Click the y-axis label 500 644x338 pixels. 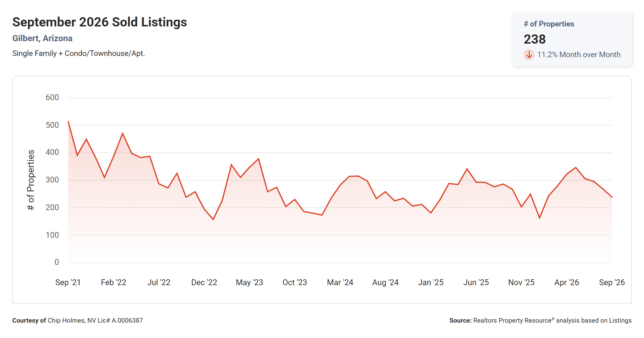click(x=52, y=125)
